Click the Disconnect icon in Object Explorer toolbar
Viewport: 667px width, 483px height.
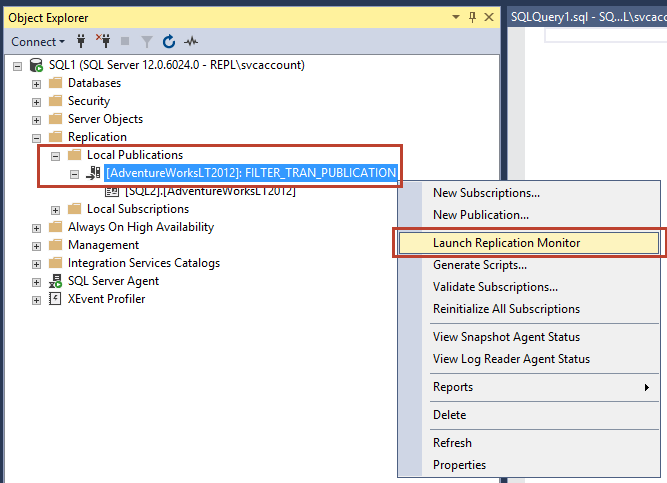[x=103, y=41]
